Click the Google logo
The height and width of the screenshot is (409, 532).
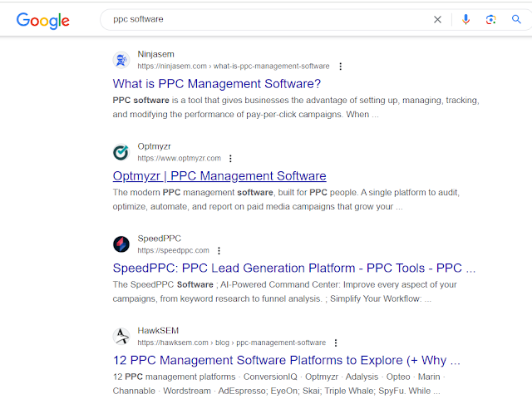42,21
